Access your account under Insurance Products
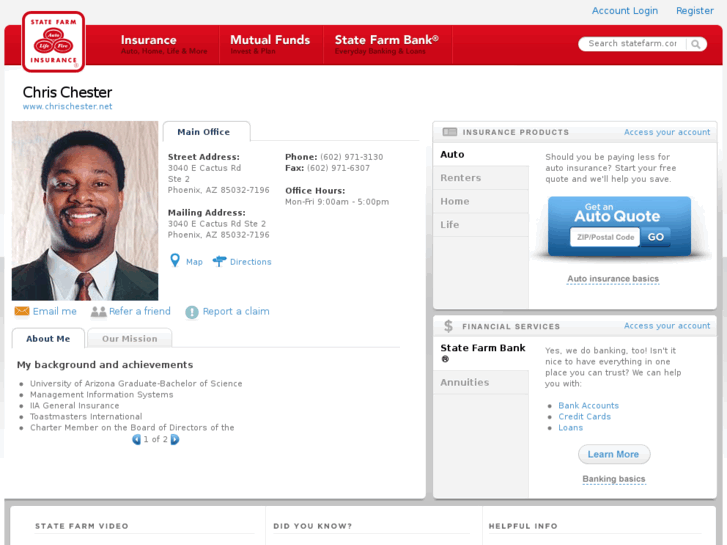The width and height of the screenshot is (727, 545). 667,132
